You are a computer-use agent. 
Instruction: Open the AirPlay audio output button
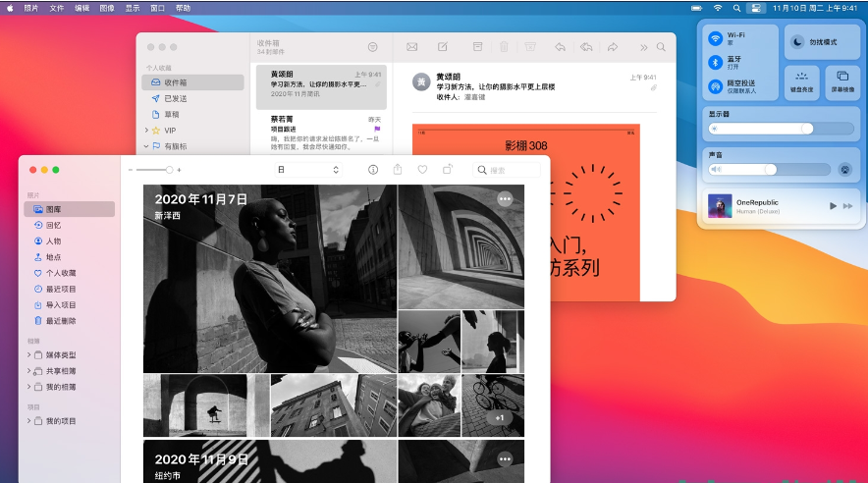[844, 169]
